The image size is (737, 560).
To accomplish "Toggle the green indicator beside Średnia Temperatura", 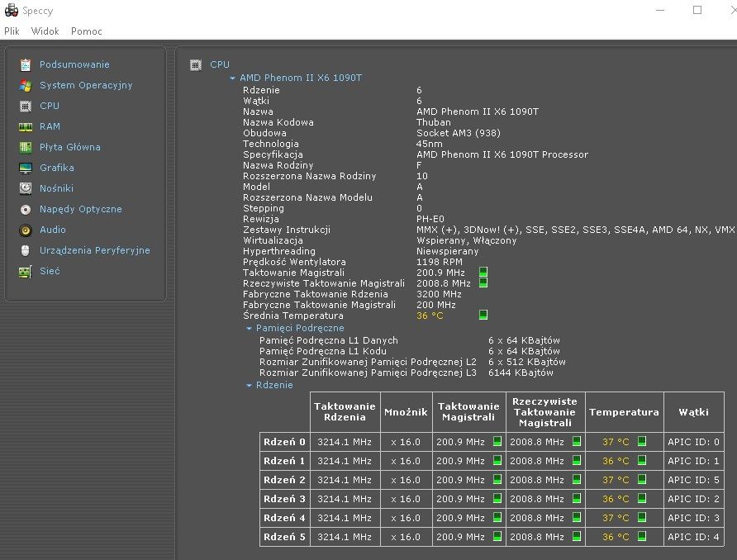I will [483, 315].
